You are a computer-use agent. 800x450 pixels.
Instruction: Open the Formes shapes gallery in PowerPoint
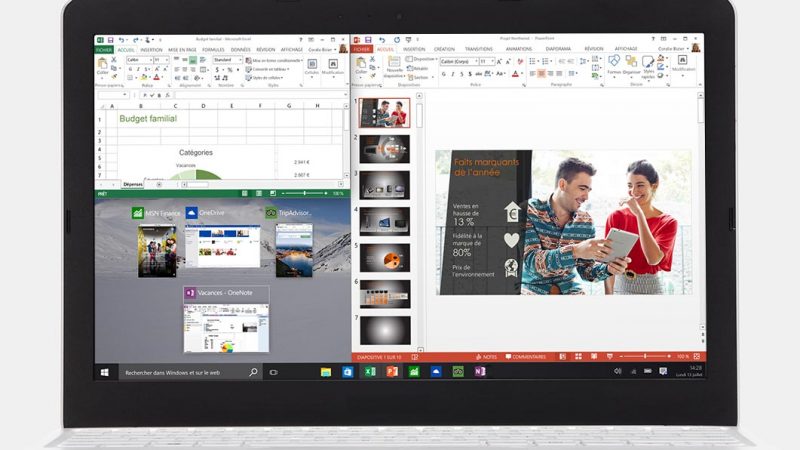click(614, 66)
